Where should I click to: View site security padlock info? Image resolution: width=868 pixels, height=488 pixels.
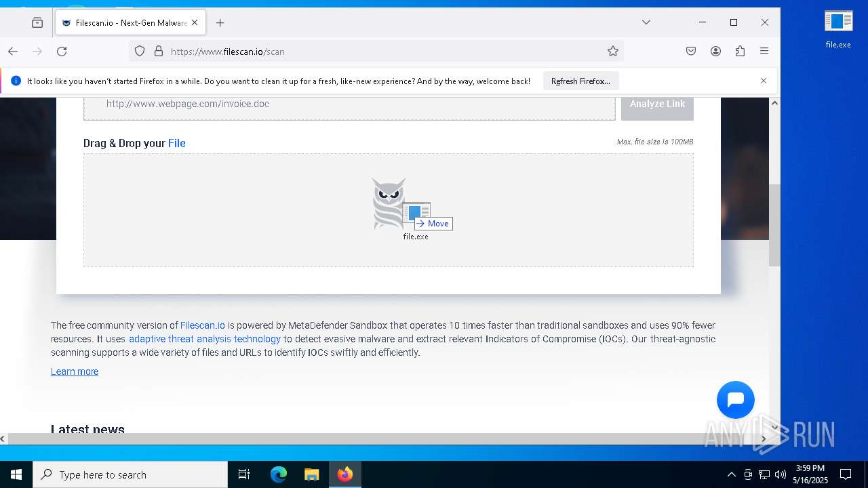(x=159, y=51)
